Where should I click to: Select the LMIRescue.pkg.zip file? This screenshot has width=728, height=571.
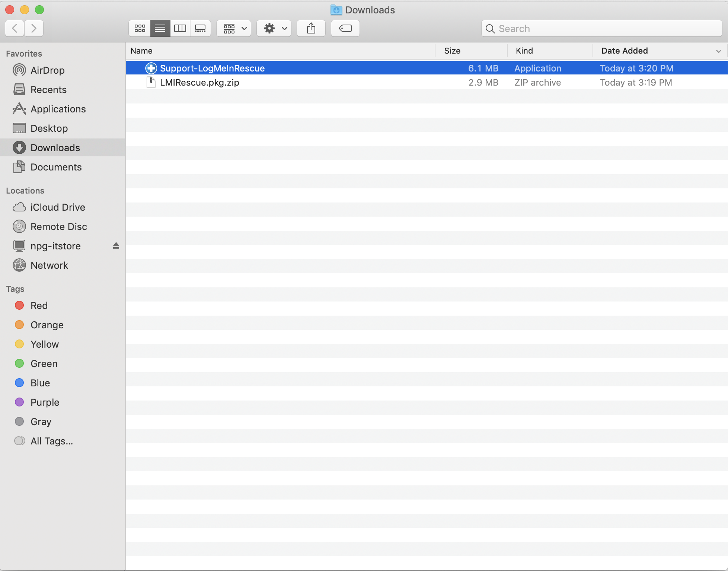pos(427,82)
